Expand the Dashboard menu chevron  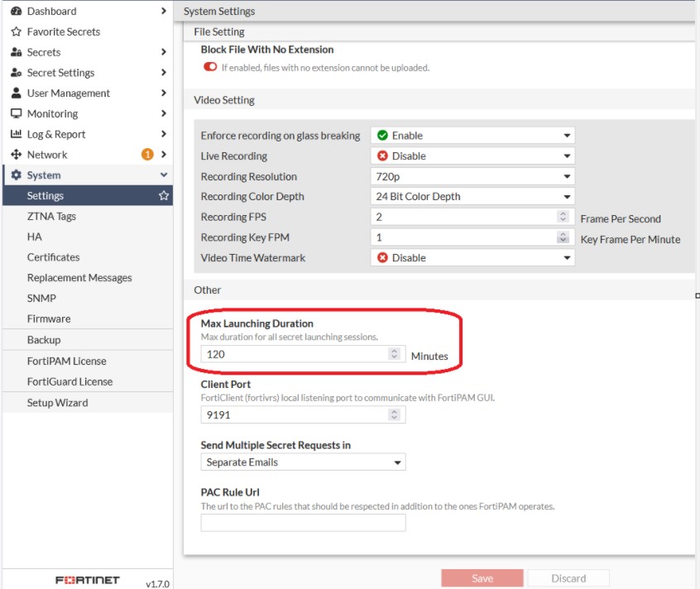point(163,11)
